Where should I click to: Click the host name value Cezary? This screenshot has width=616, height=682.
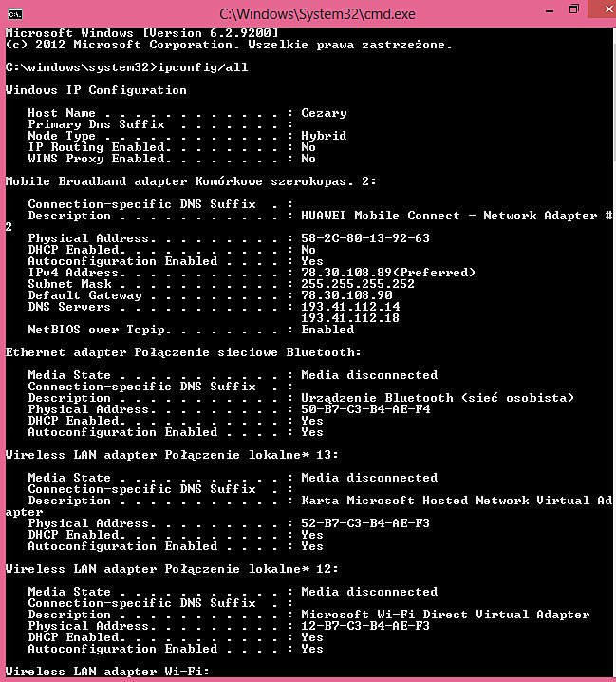point(324,113)
